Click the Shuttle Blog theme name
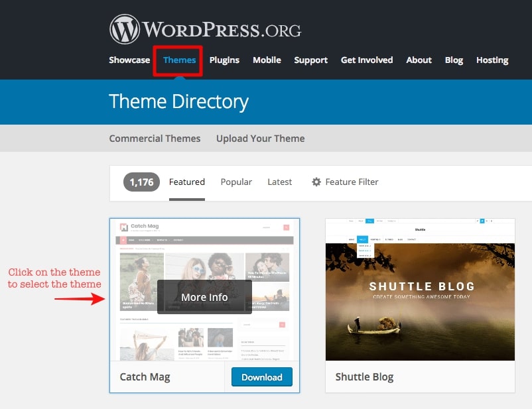532x409 pixels. [364, 377]
